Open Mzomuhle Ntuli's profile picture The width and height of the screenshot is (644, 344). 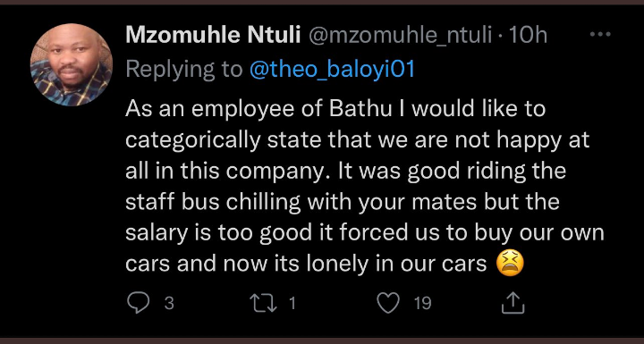(x=71, y=65)
